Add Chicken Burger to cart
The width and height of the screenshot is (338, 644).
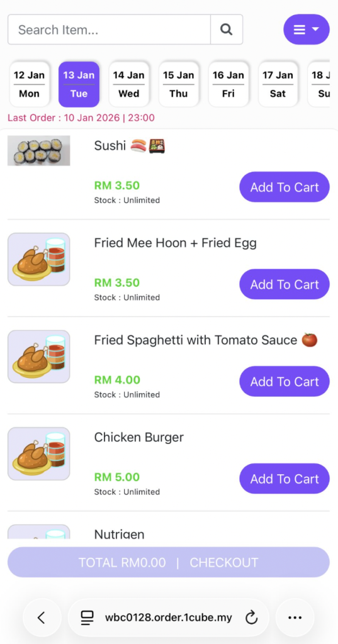click(284, 479)
